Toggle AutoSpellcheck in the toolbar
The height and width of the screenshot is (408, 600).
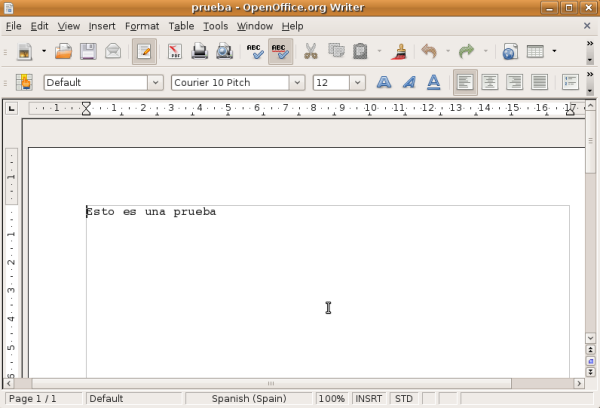[x=280, y=51]
